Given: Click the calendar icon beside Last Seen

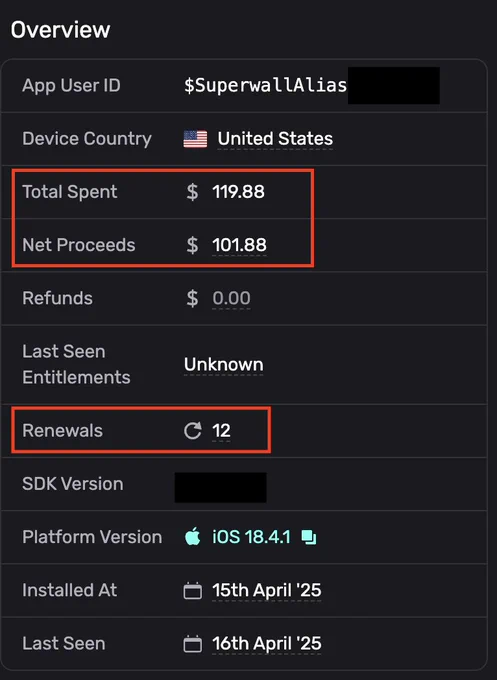Looking at the screenshot, I should pos(193,644).
